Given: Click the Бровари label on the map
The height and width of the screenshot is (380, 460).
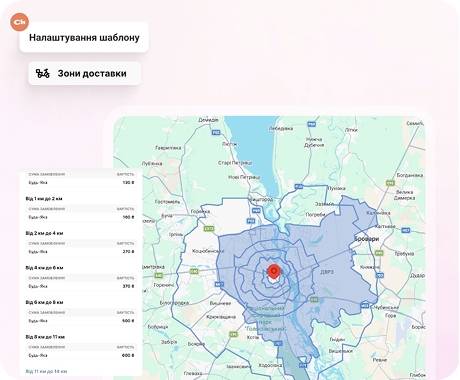Looking at the screenshot, I should [x=366, y=239].
